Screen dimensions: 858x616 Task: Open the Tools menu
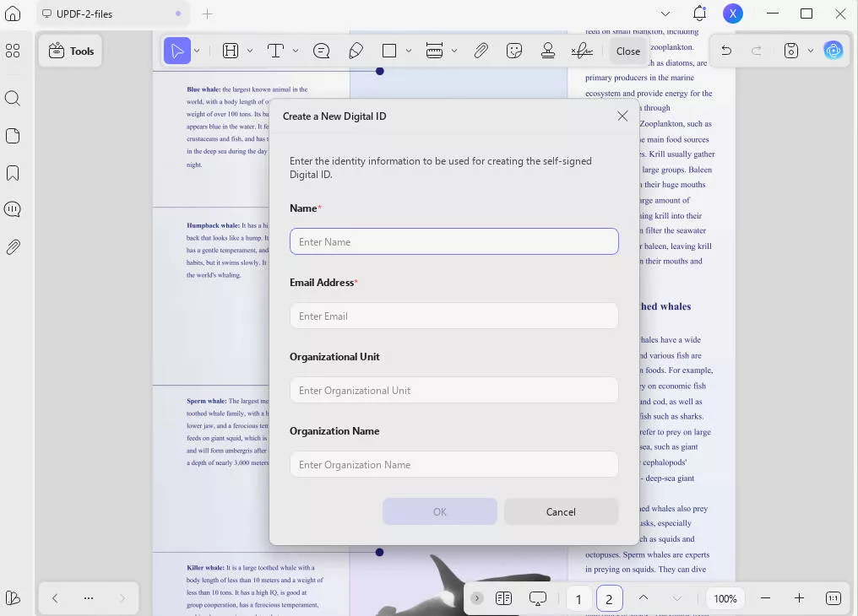(70, 51)
